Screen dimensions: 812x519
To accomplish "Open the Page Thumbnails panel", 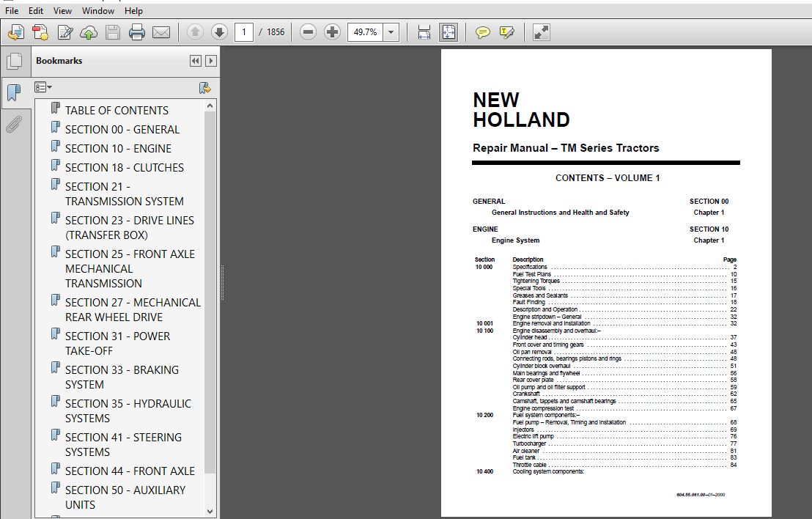I will 15,61.
